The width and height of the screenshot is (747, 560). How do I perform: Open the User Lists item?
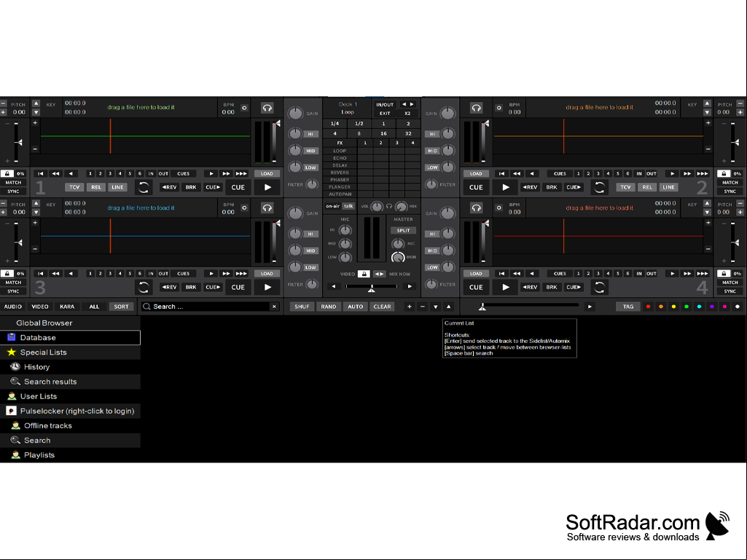71,396
